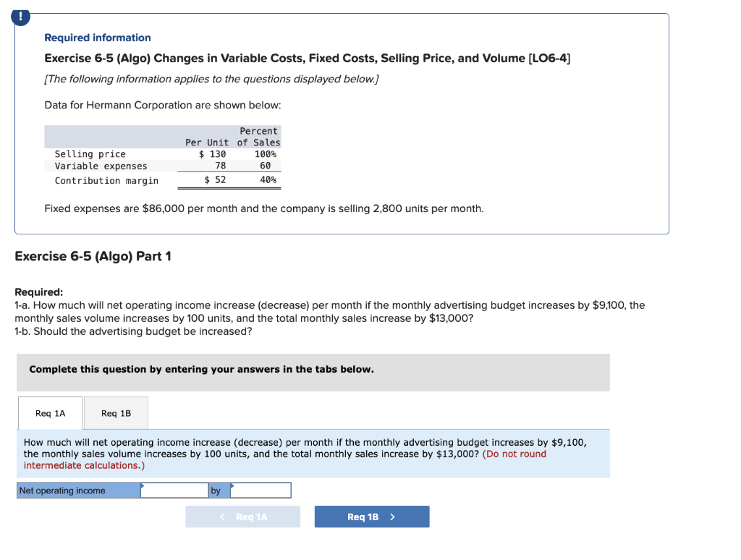Click the blue exclamation alert icon
The width and height of the screenshot is (741, 560).
click(21, 17)
